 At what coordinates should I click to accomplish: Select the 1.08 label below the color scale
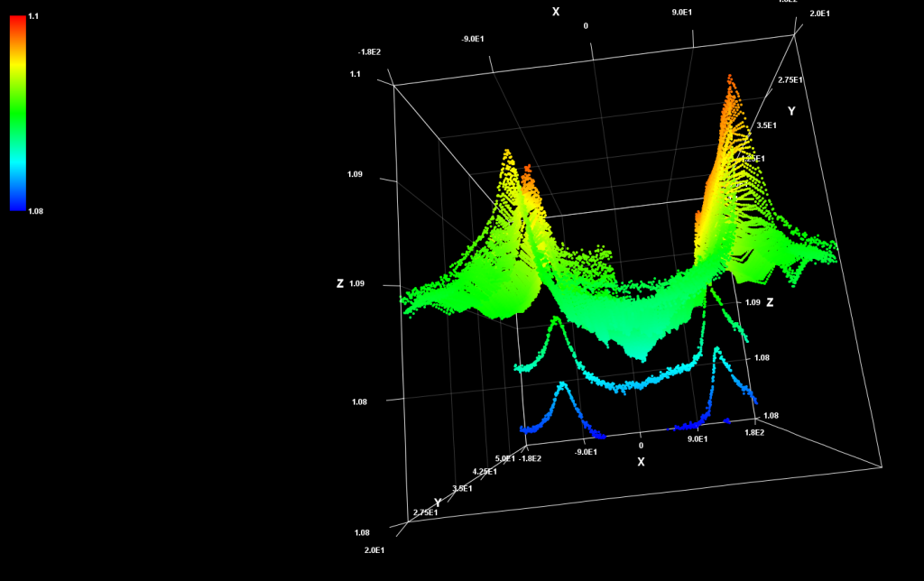click(35, 211)
